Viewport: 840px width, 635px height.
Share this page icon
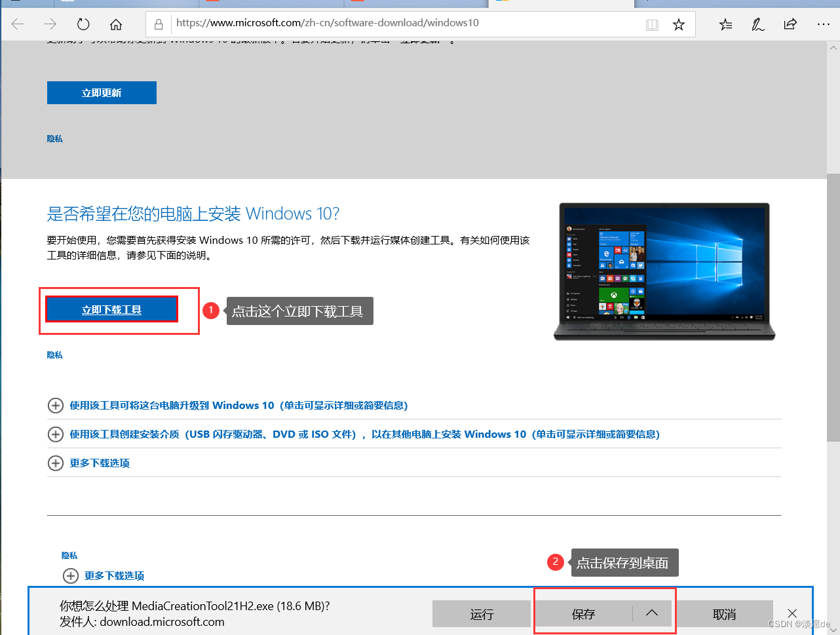tap(790, 25)
